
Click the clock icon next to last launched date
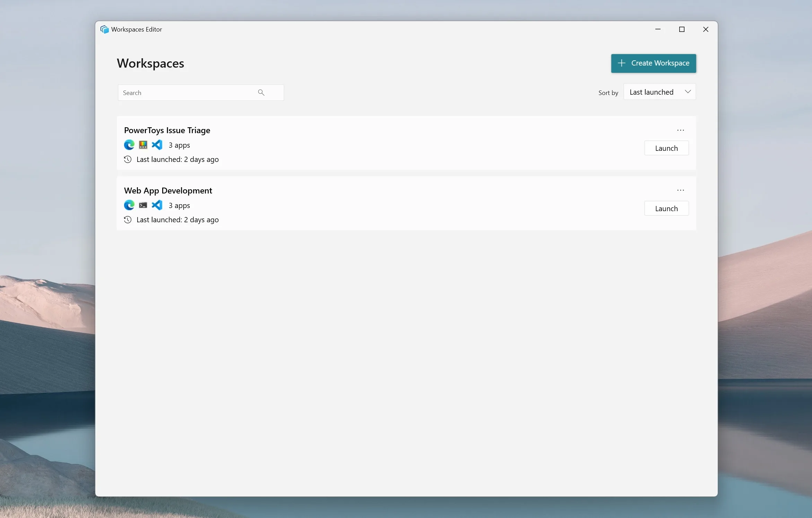click(127, 159)
